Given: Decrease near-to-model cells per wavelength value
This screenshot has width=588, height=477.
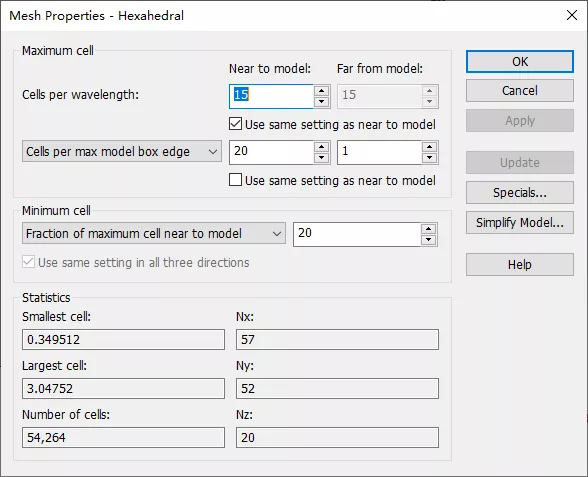Looking at the screenshot, I should click(321, 102).
